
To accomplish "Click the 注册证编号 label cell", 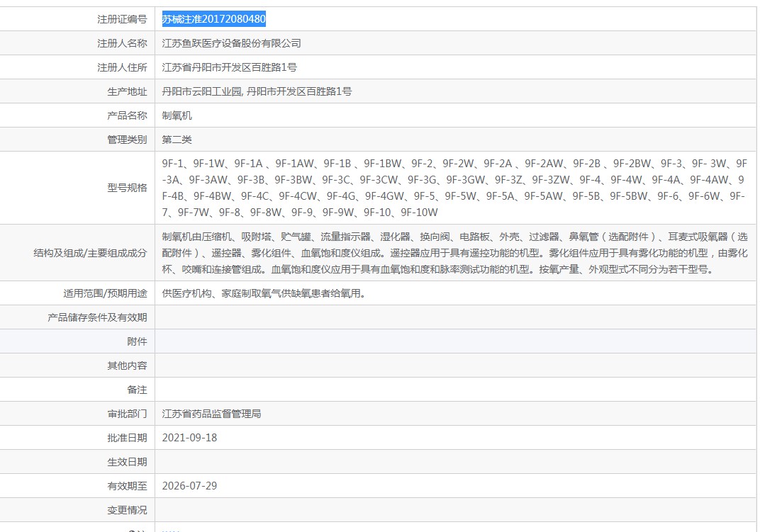I will click(x=122, y=19).
